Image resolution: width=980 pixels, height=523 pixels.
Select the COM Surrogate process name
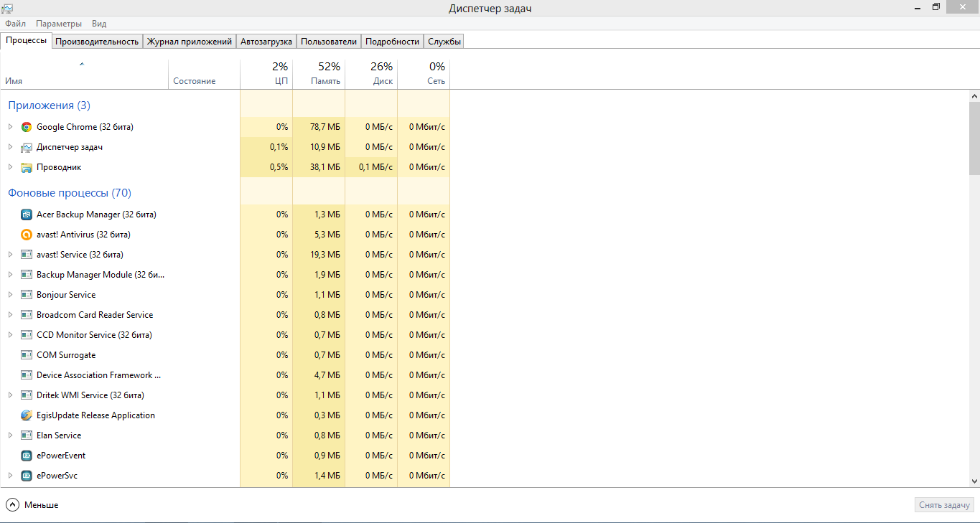click(x=66, y=355)
